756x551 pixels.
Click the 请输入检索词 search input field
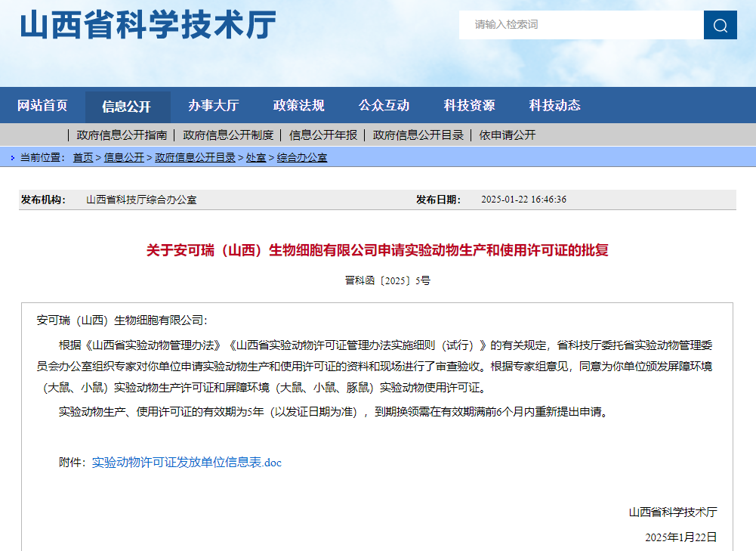click(581, 25)
